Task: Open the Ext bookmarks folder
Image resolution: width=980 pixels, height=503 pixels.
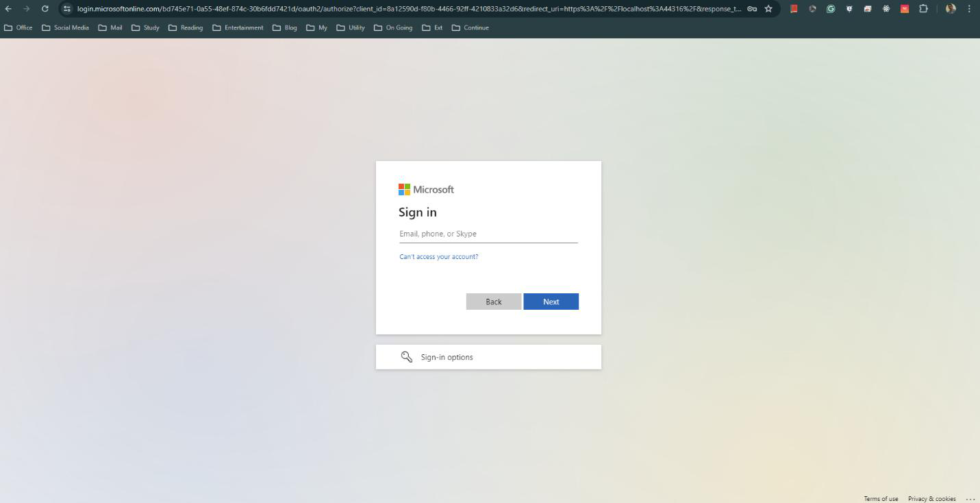Action: click(432, 28)
